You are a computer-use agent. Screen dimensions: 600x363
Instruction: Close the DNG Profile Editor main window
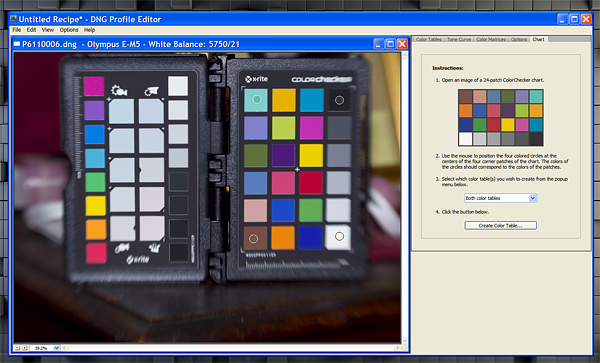586,19
